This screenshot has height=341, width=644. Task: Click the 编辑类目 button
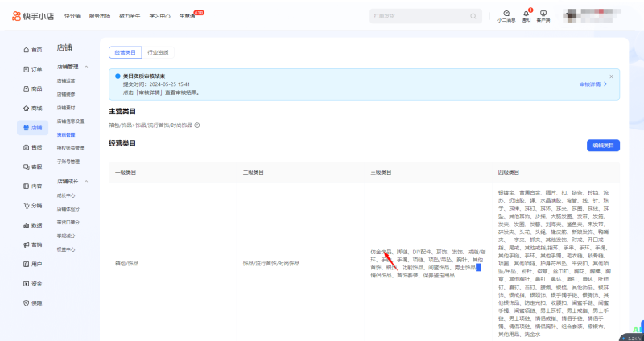(x=603, y=145)
